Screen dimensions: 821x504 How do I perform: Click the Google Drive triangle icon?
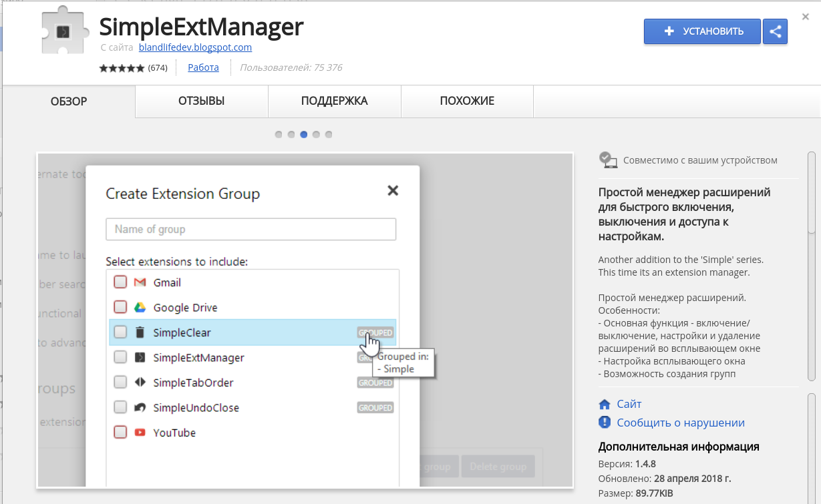pos(140,308)
